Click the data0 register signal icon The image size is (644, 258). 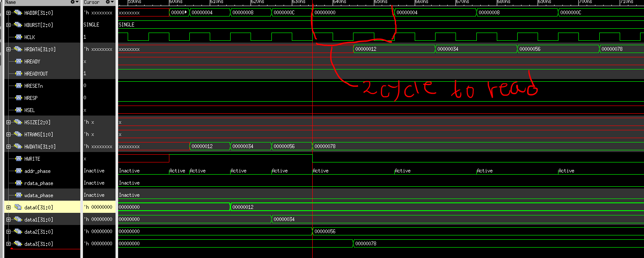click(18, 207)
